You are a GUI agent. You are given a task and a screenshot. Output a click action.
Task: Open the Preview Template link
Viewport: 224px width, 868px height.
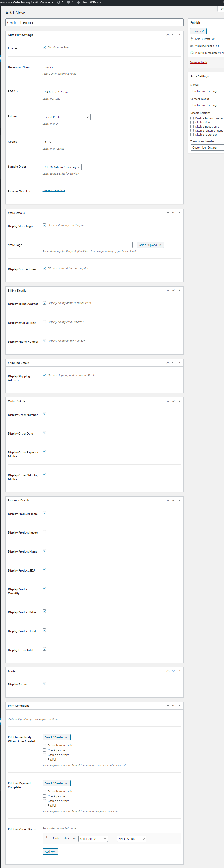(54, 190)
